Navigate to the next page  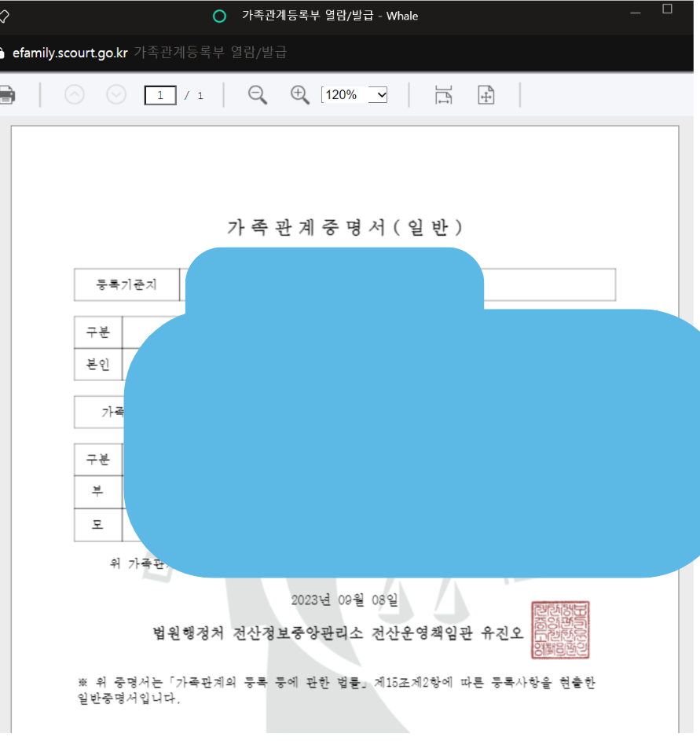pyautogui.click(x=115, y=94)
